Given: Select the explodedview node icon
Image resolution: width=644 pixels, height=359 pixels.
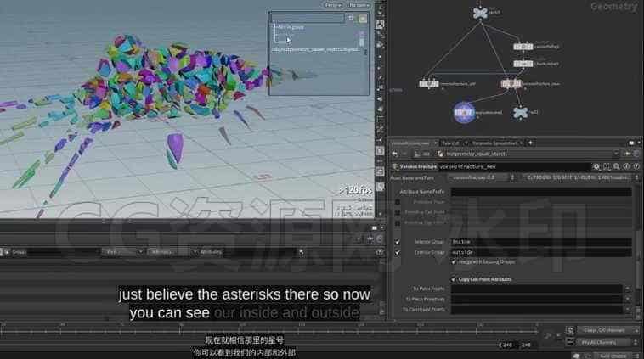Looking at the screenshot, I should point(464,112).
